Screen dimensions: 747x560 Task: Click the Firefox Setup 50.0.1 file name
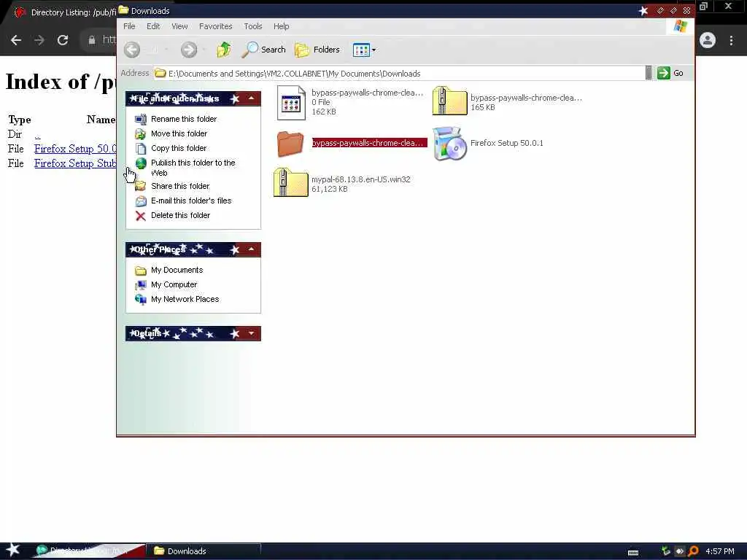click(506, 143)
